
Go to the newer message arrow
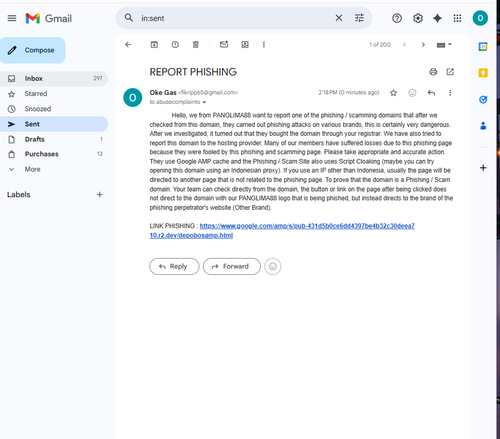pyautogui.click(x=405, y=45)
